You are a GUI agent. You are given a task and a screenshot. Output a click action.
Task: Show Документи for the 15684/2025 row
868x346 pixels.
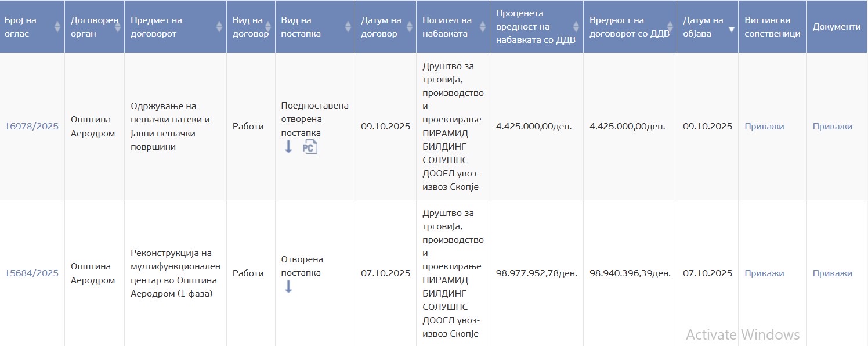[832, 273]
